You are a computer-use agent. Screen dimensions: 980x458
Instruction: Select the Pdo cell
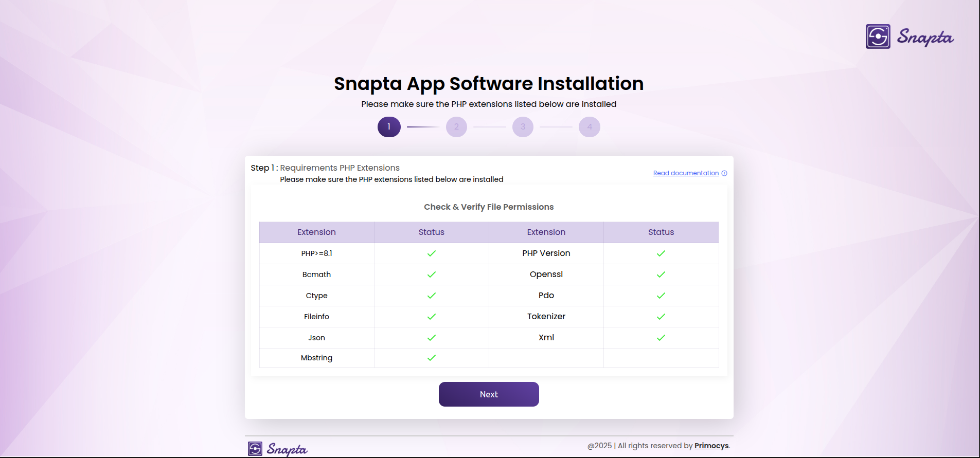[546, 296]
